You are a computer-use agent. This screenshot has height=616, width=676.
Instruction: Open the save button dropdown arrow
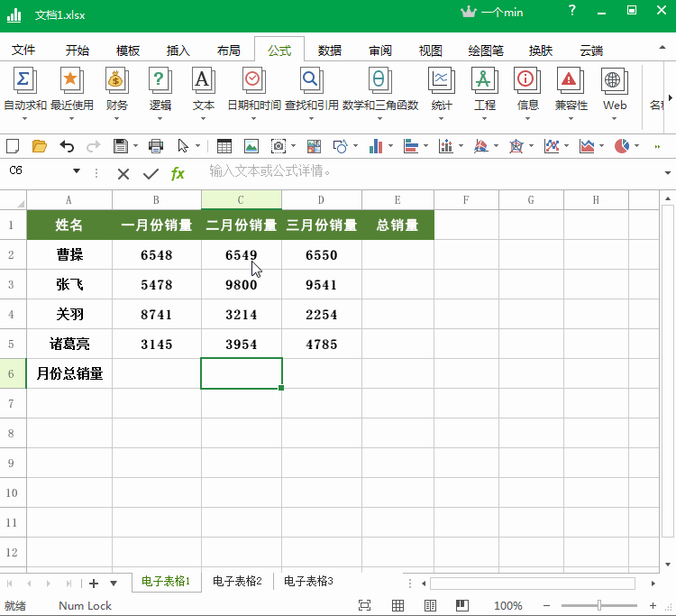(135, 146)
